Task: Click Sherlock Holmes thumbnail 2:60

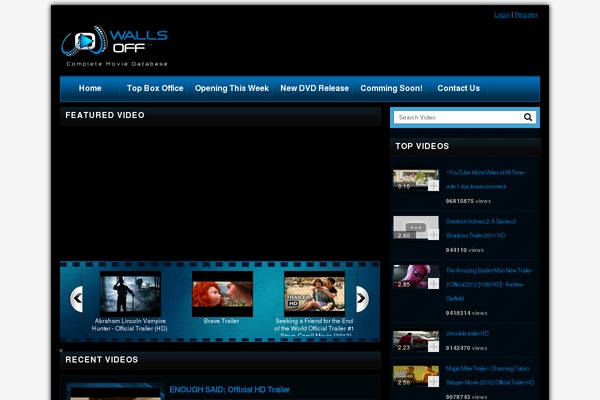Action: point(416,228)
